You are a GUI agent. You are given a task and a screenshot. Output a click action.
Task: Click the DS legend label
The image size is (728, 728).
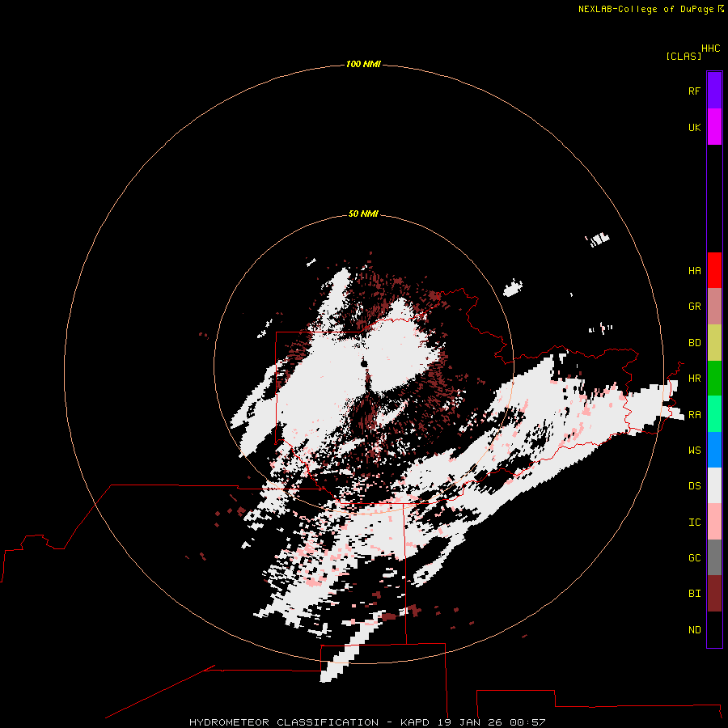tap(694, 486)
